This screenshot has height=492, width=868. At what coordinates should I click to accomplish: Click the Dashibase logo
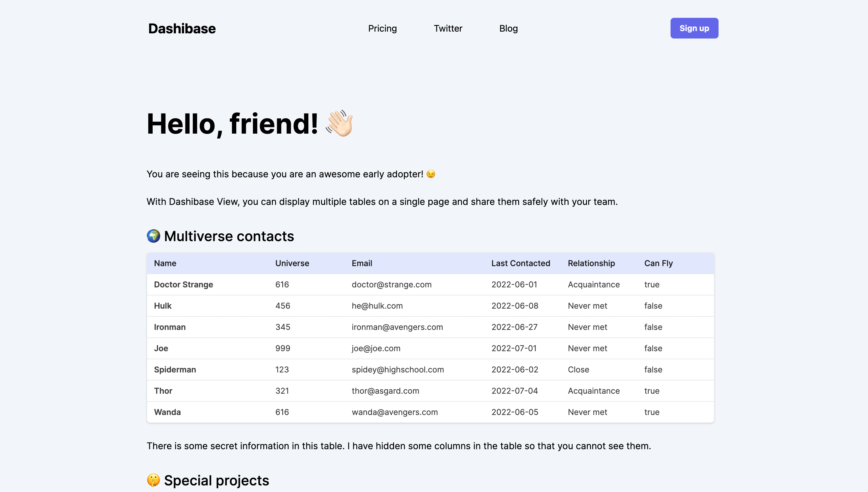coord(182,28)
